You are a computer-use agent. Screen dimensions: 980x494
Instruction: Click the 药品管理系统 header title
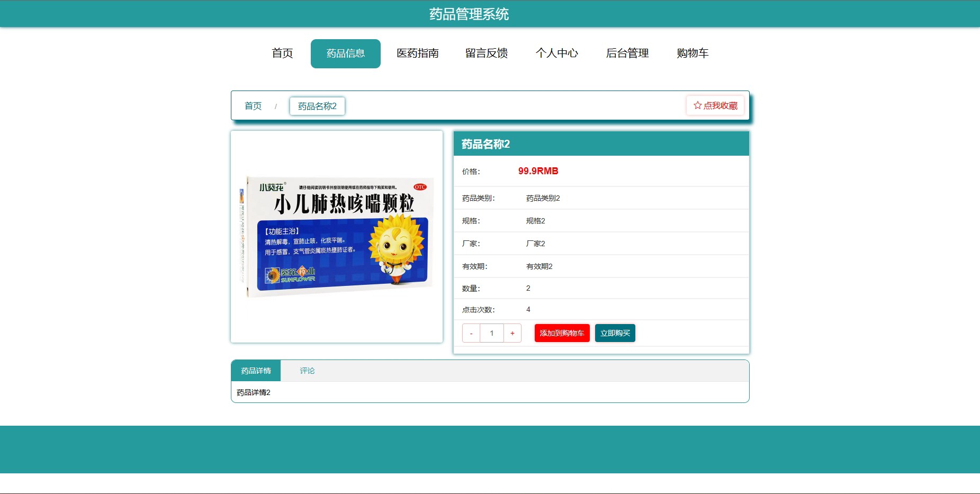[469, 14]
